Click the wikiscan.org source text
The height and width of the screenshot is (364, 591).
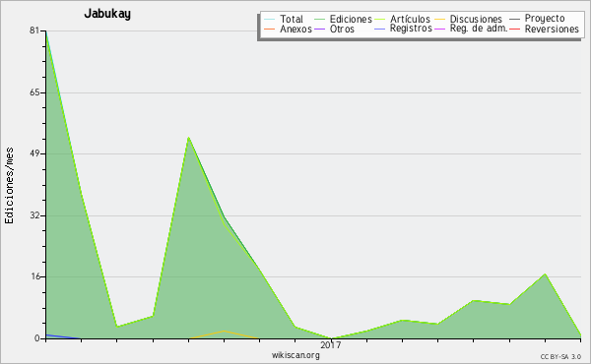[295, 355]
